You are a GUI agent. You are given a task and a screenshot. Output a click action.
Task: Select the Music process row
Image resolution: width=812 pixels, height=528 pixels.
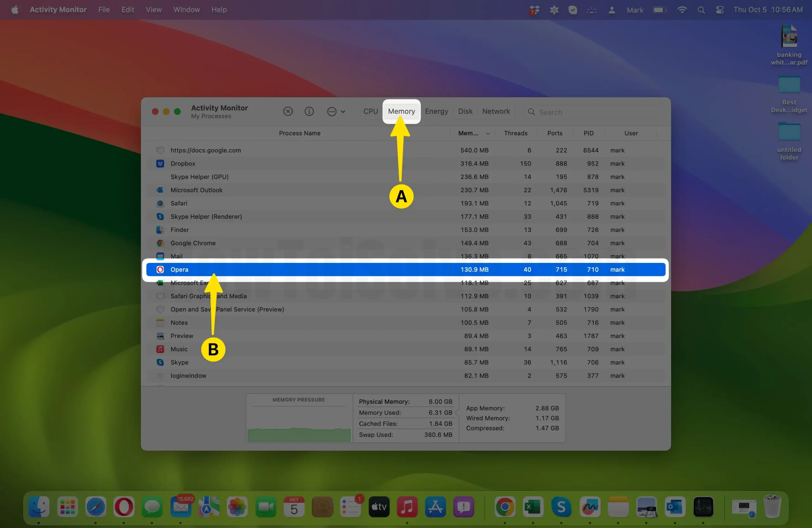tap(406, 349)
